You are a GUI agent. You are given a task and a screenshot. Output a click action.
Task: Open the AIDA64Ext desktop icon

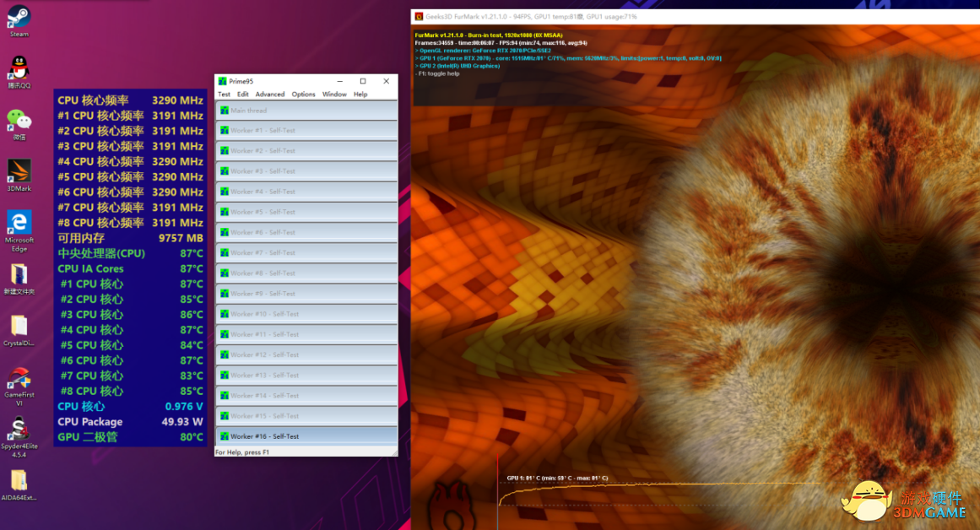pyautogui.click(x=19, y=485)
